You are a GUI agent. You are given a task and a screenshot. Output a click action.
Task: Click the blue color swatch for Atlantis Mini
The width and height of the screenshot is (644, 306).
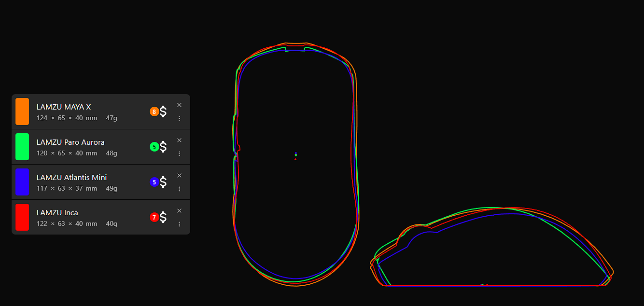pyautogui.click(x=22, y=182)
